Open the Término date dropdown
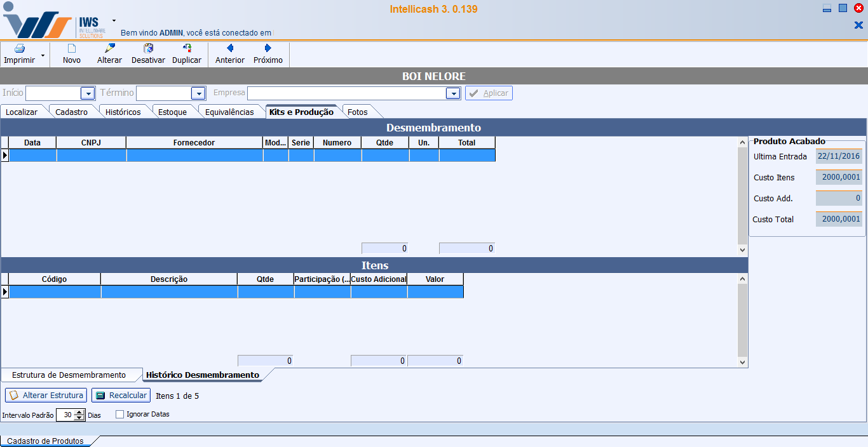 [198, 93]
